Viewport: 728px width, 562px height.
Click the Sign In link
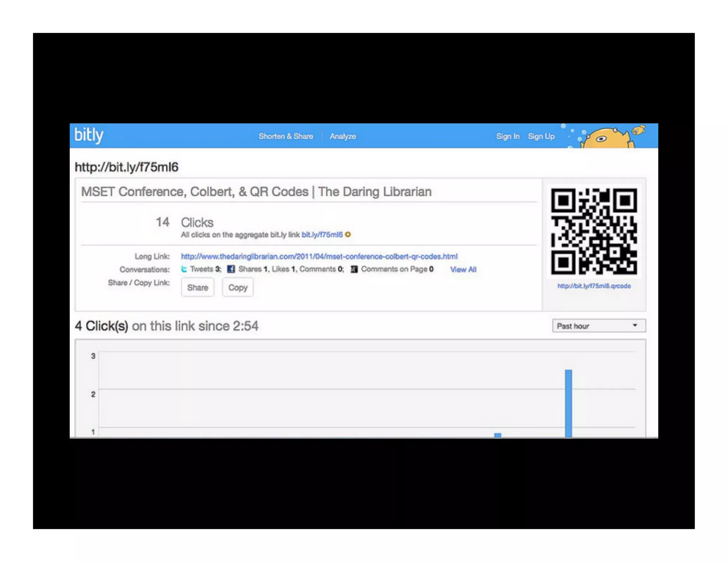[508, 136]
